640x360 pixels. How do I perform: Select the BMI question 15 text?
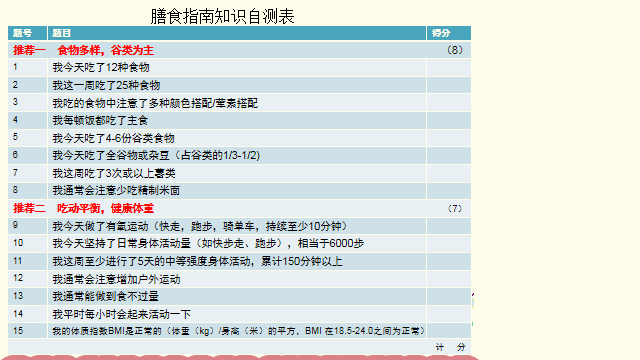coord(238,331)
